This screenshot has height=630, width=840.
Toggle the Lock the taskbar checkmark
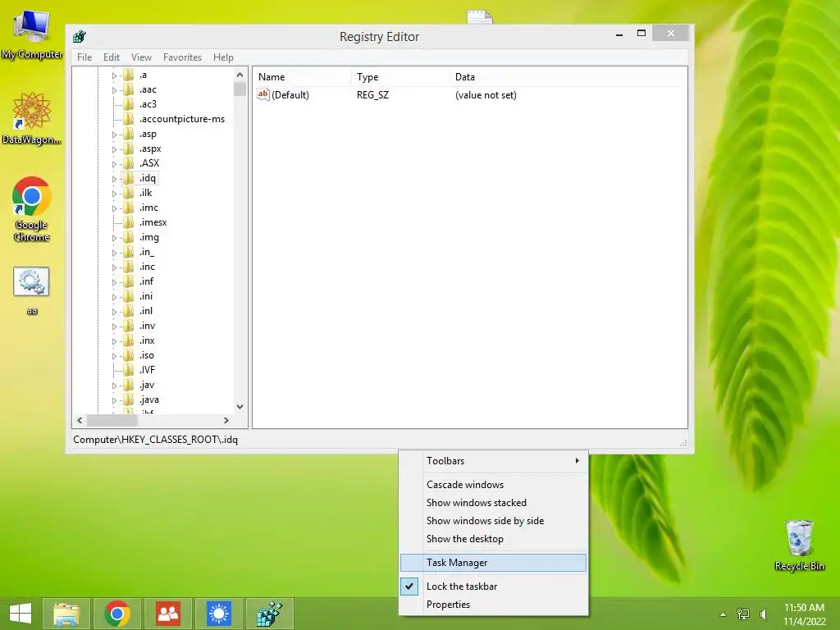[409, 586]
